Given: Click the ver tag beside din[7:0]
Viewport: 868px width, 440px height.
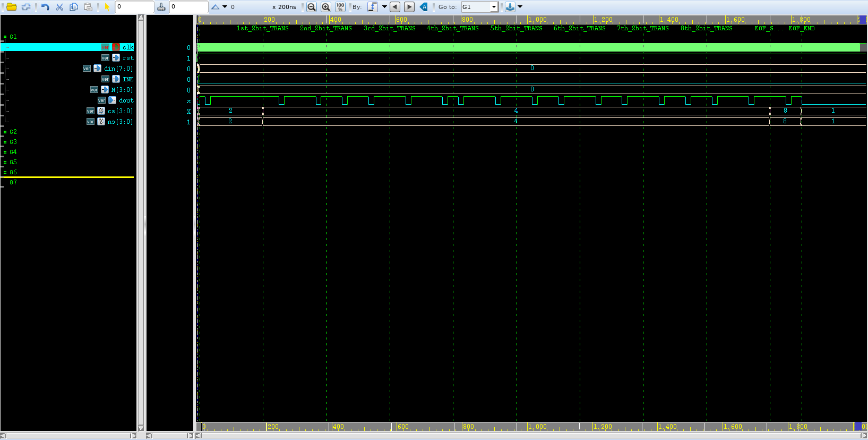Looking at the screenshot, I should [87, 69].
